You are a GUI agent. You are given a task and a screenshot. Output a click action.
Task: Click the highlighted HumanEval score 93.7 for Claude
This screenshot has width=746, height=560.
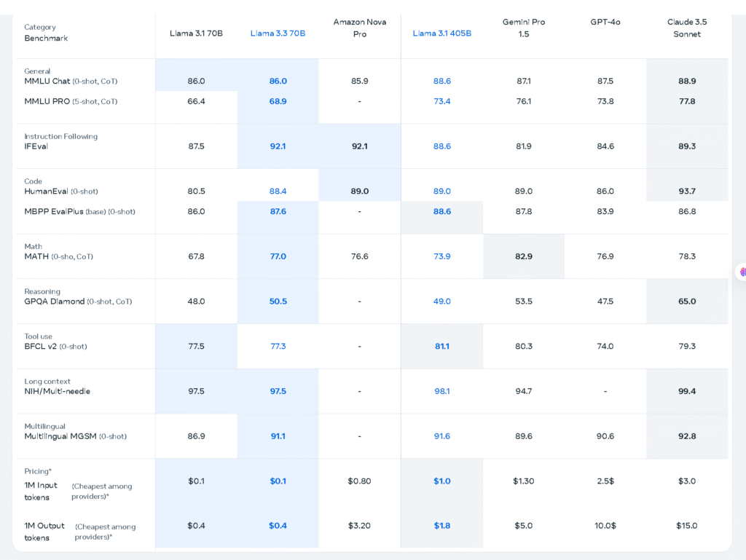click(686, 191)
